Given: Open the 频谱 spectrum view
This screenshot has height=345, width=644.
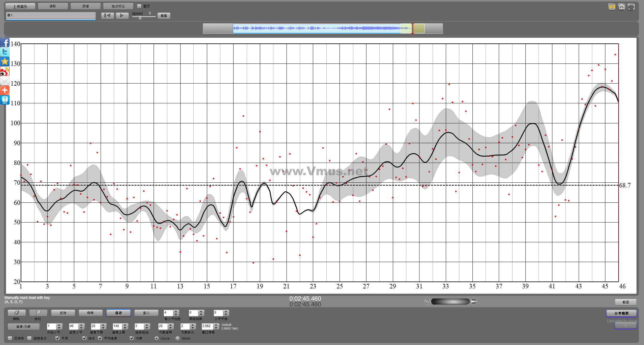Looking at the screenshot, I should pos(85,6).
